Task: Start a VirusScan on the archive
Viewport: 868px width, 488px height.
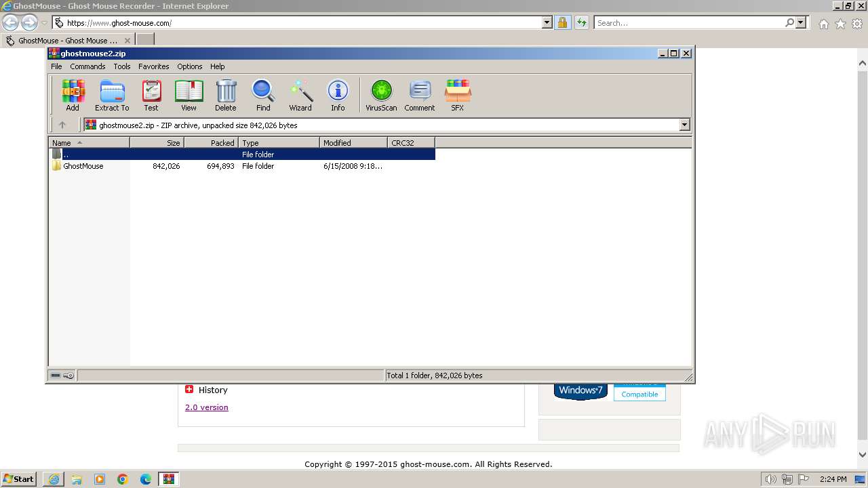Action: (x=381, y=95)
